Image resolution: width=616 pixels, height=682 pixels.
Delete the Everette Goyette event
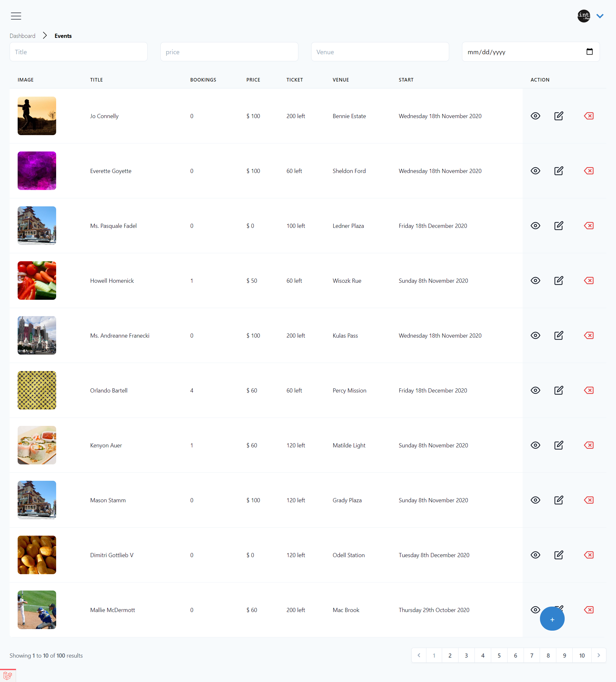pyautogui.click(x=589, y=171)
